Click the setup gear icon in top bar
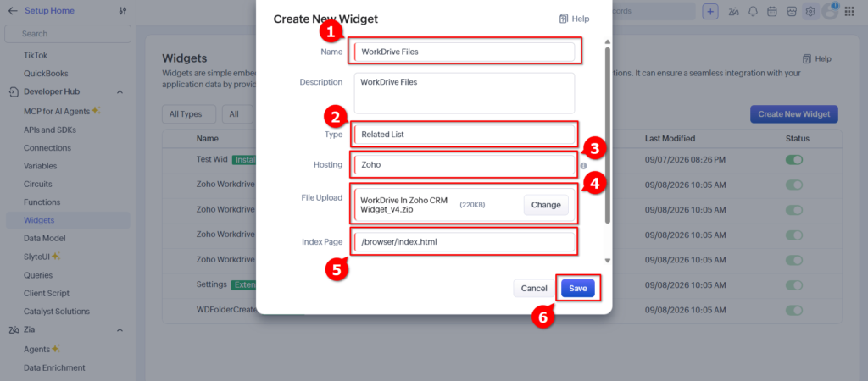 point(810,11)
